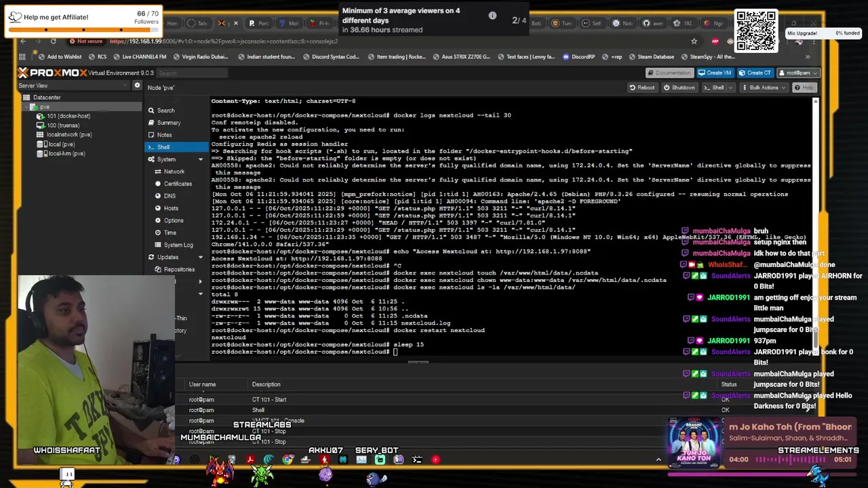Click the Create CT button
This screenshot has height=488, width=868.
click(x=755, y=73)
